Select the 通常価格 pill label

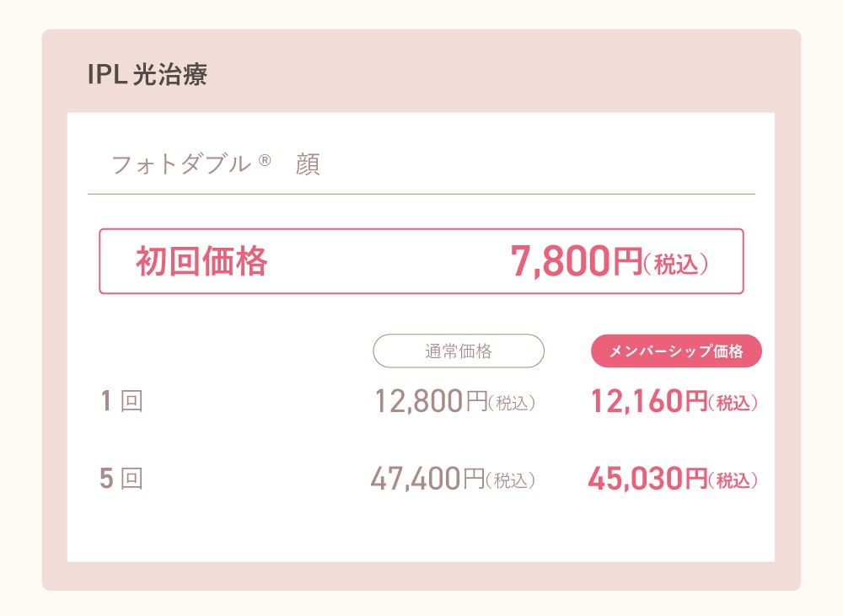[x=459, y=351]
